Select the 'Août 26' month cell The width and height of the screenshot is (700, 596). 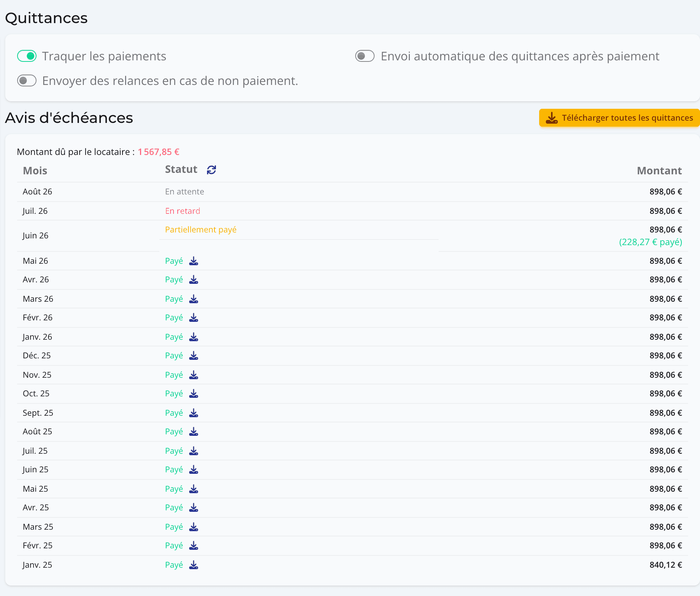[x=37, y=192]
